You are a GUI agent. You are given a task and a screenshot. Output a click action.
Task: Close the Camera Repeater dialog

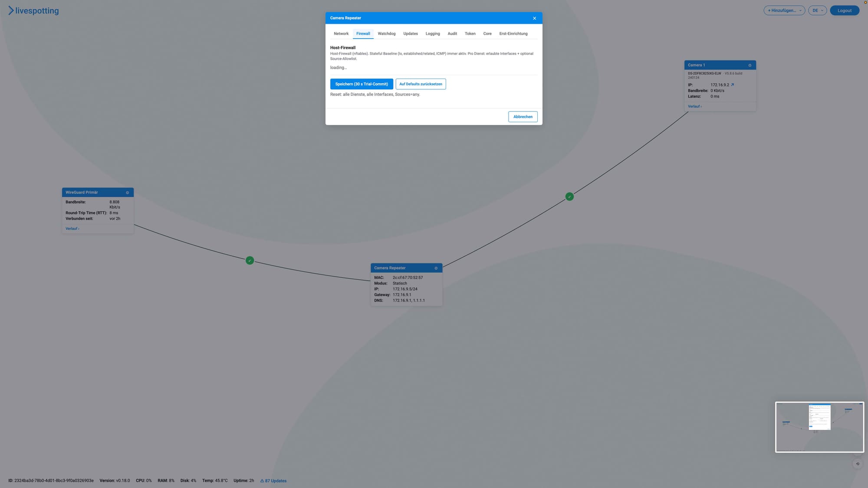534,18
